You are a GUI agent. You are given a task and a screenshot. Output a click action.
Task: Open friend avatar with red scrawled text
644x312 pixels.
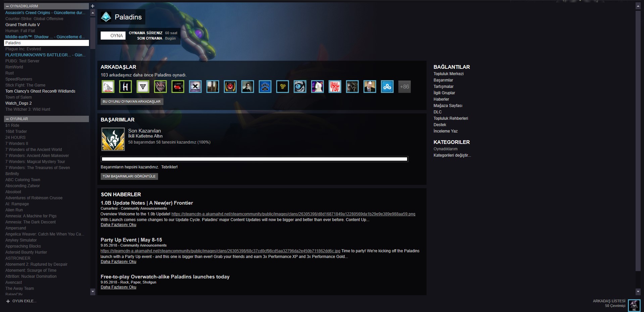coord(335,87)
